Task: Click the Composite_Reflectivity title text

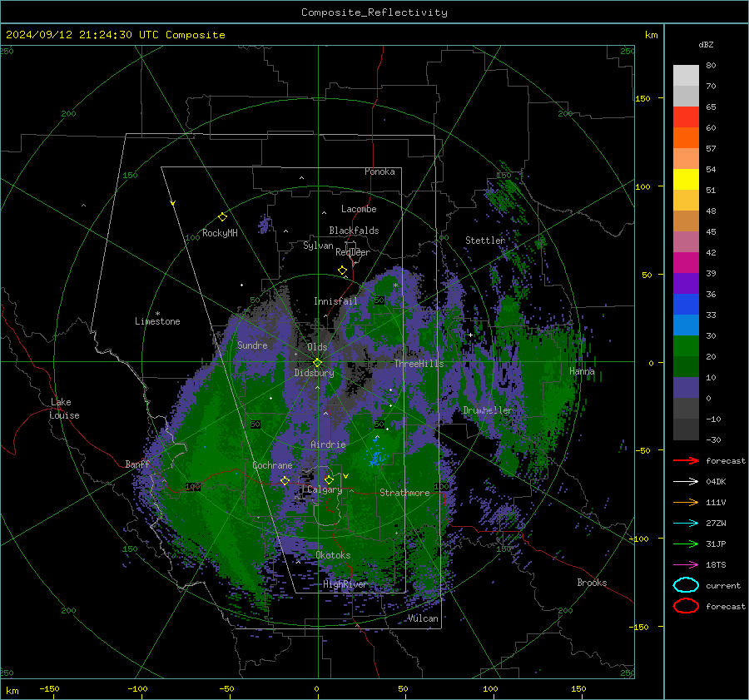Action: [374, 12]
